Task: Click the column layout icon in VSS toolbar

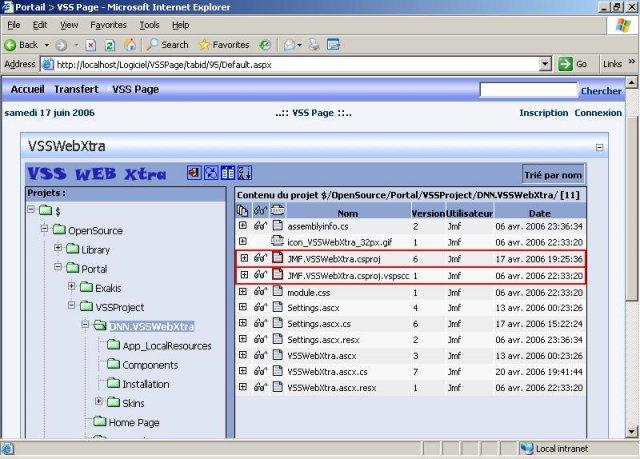Action: pyautogui.click(x=227, y=173)
